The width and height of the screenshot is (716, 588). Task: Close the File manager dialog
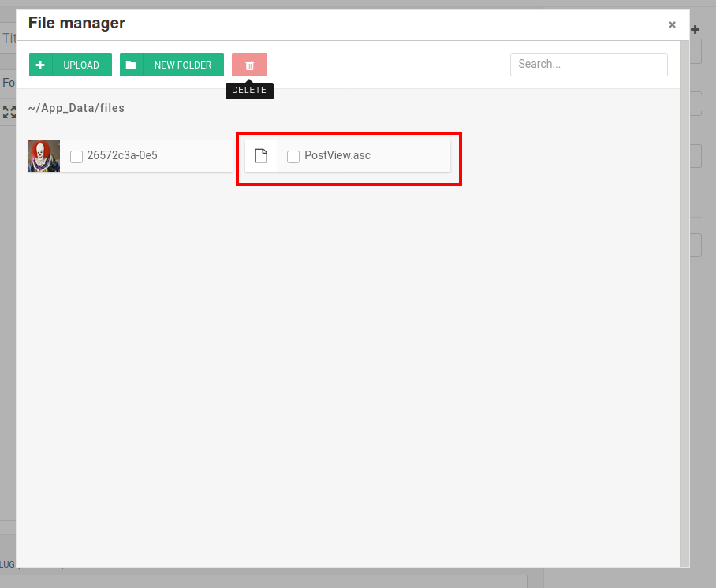(672, 24)
